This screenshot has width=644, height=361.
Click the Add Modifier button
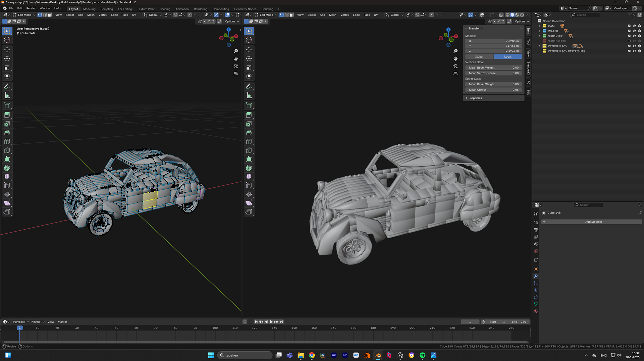point(593,222)
